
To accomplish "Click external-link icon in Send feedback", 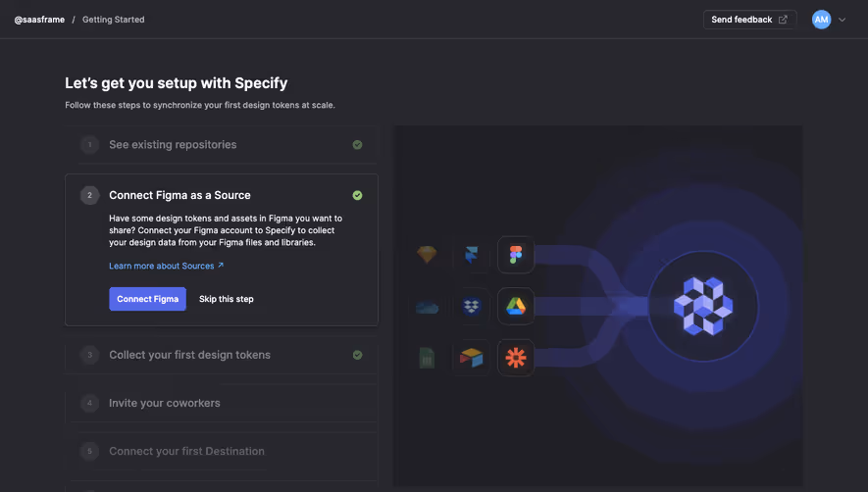I will pos(783,20).
